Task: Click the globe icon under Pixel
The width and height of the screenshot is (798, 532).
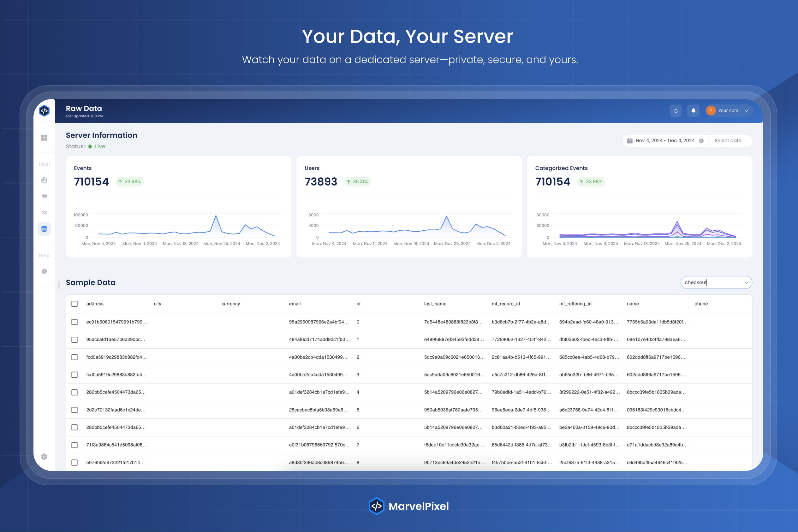Action: pyautogui.click(x=44, y=180)
